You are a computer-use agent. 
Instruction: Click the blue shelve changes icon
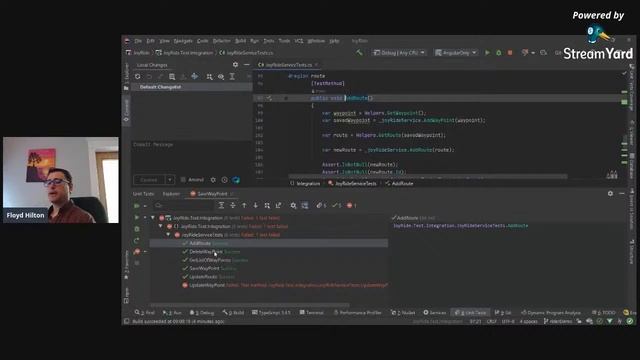click(194, 76)
